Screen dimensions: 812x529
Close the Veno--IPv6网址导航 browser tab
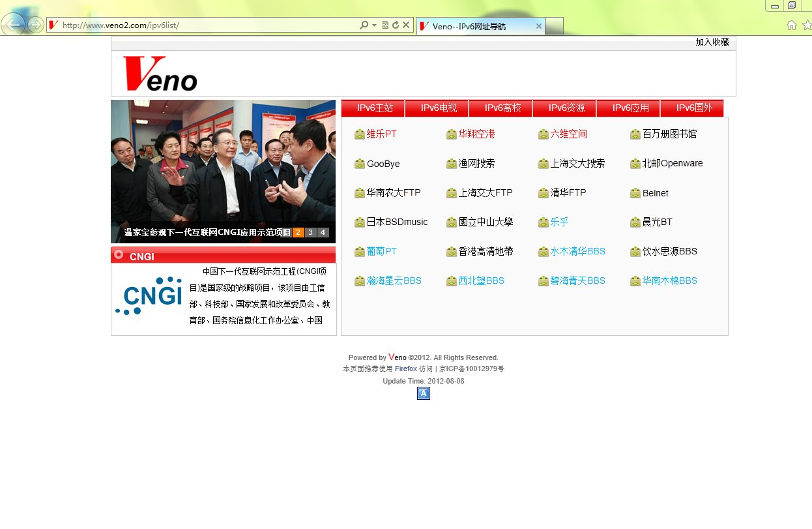pos(539,26)
